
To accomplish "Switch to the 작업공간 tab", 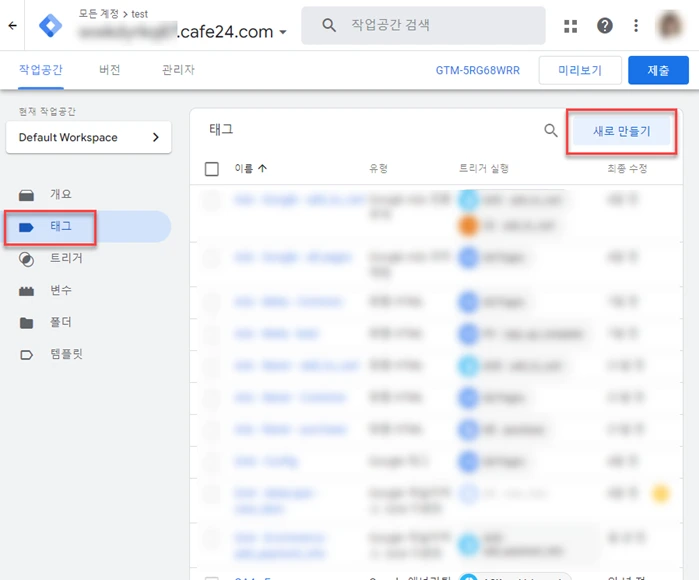I will tap(41, 70).
